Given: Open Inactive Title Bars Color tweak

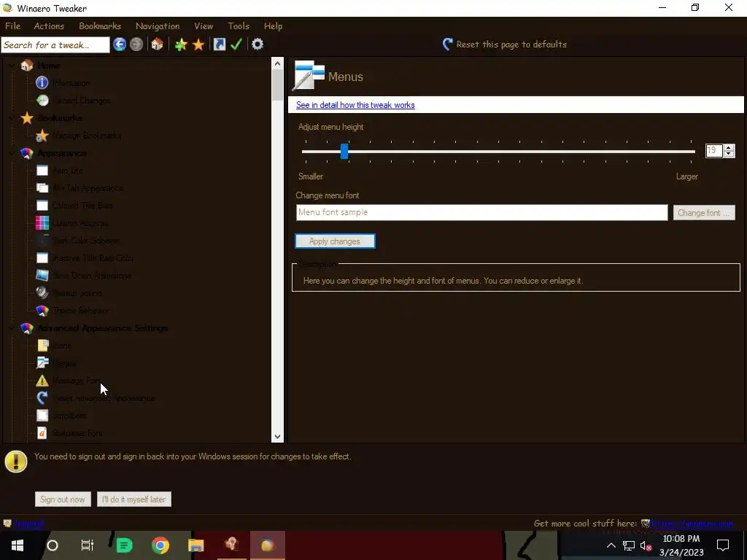Looking at the screenshot, I should coord(93,258).
